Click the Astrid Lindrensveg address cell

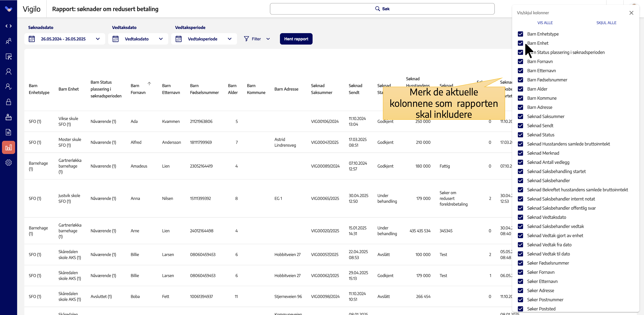[285, 143]
